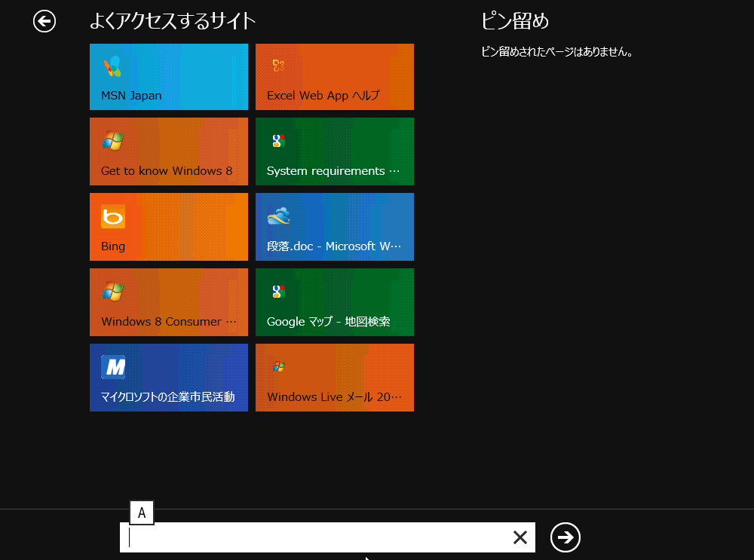Launch the Bing tile
This screenshot has width=754, height=560.
click(x=169, y=227)
